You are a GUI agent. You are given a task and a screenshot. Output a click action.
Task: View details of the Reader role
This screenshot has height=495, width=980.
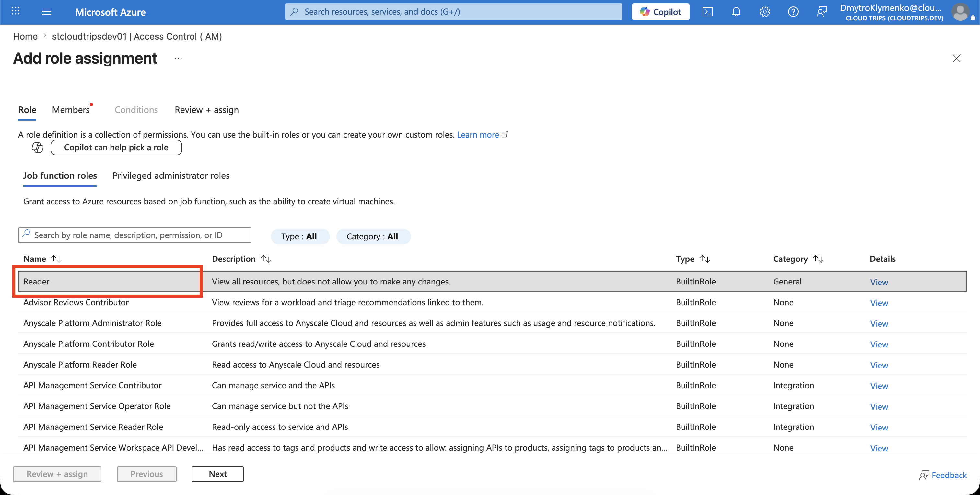879,282
